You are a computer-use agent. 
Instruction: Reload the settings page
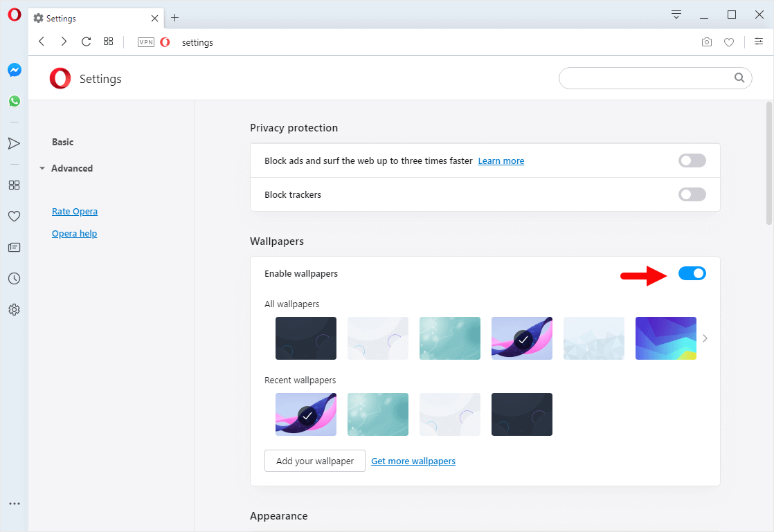pos(86,42)
